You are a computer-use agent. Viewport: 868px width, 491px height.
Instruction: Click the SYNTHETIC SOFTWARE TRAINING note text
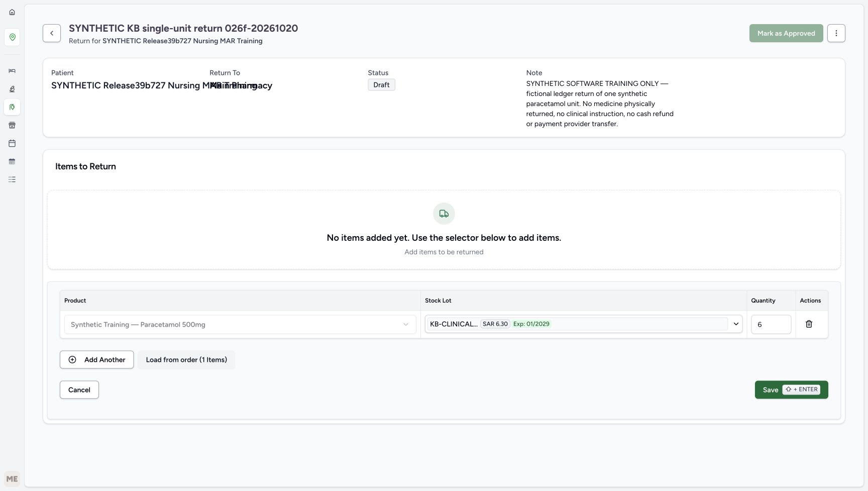pos(600,104)
